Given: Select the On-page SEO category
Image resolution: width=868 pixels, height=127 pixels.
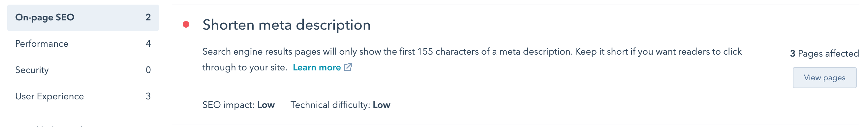Looking at the screenshot, I should point(83,17).
